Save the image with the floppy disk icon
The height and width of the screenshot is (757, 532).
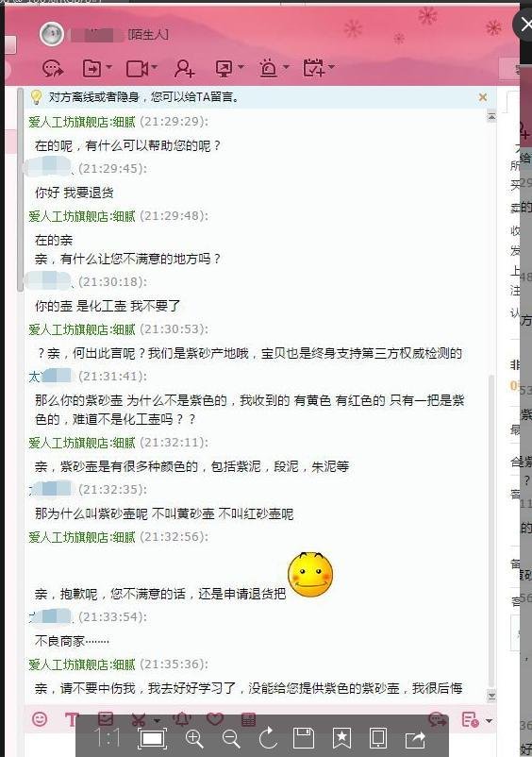point(304,739)
